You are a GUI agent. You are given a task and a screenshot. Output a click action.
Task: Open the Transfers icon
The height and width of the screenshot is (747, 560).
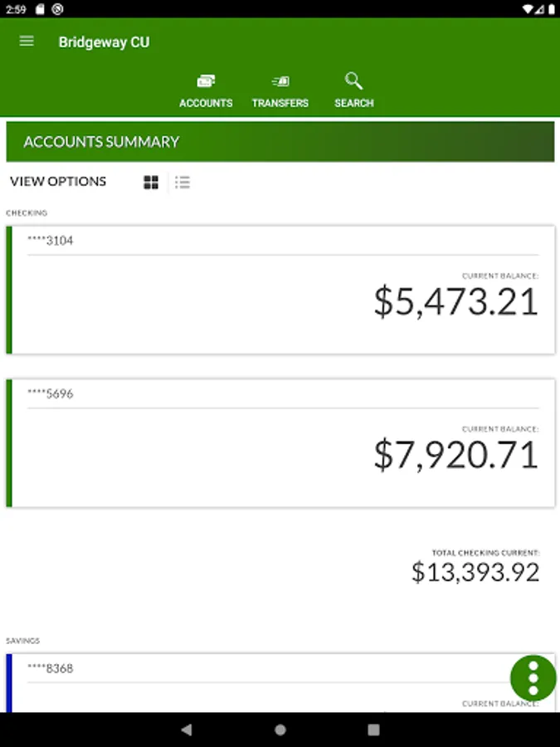(280, 81)
